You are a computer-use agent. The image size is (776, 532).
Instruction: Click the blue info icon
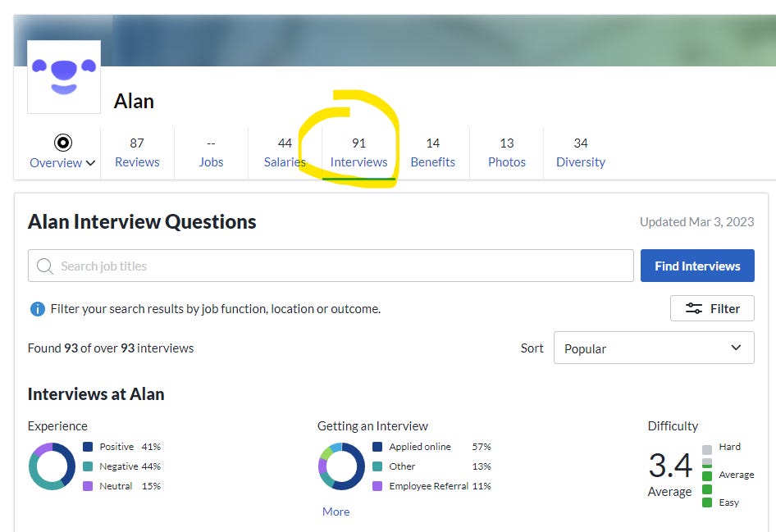[x=38, y=309]
